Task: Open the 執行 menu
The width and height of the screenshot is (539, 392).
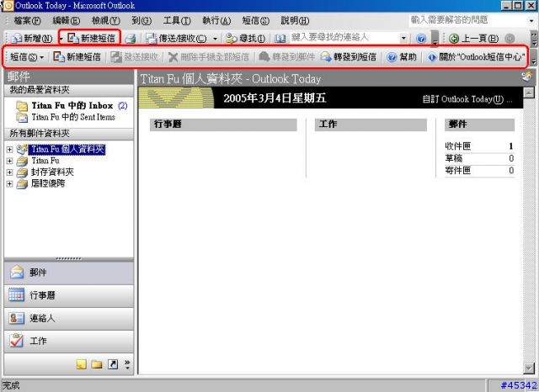Action: pos(216,20)
